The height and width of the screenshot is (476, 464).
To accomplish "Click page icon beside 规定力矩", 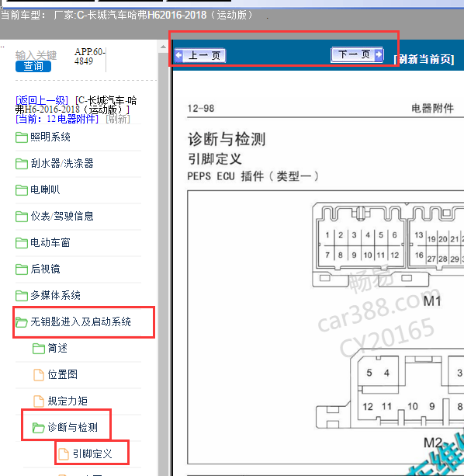I will pos(39,401).
